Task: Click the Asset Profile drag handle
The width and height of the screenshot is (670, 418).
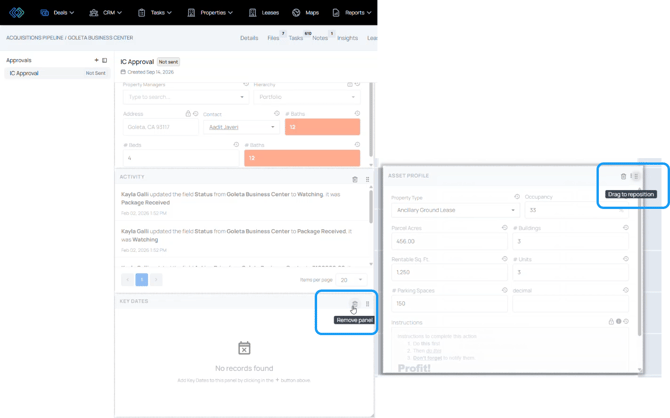Action: 636,176
